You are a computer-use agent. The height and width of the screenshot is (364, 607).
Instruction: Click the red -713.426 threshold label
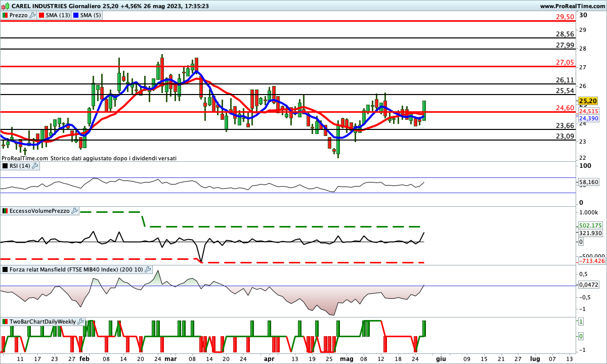[x=591, y=260]
